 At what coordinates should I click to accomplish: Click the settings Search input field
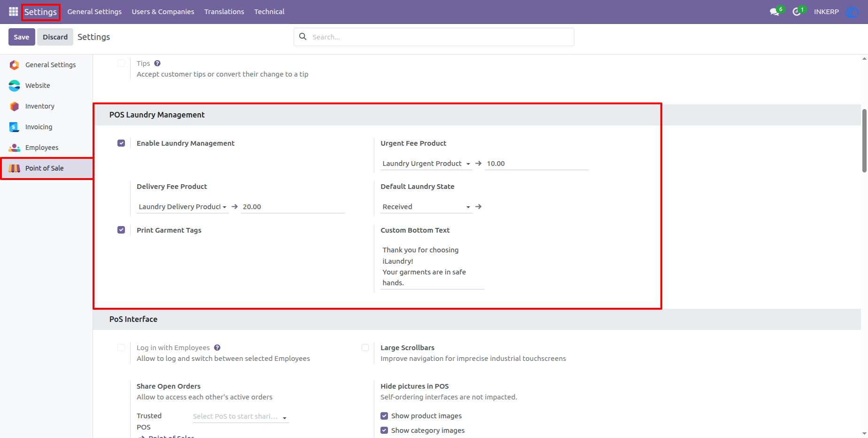442,37
